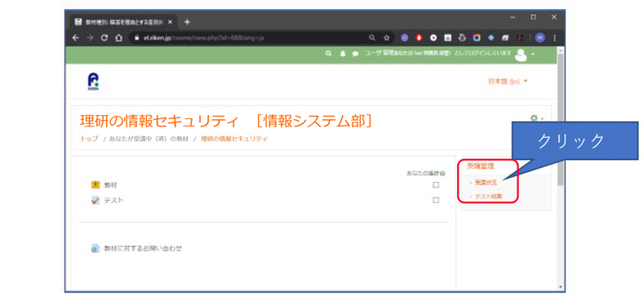The image size is (644, 305).
Task: Open the purple checkmark extension icon
Action: click(x=405, y=38)
